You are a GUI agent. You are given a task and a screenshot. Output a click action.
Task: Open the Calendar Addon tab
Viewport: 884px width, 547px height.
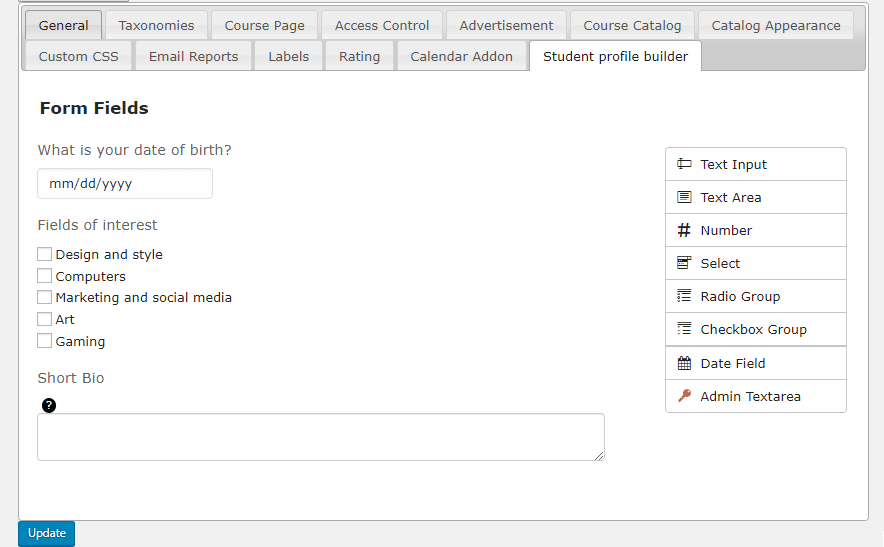461,56
